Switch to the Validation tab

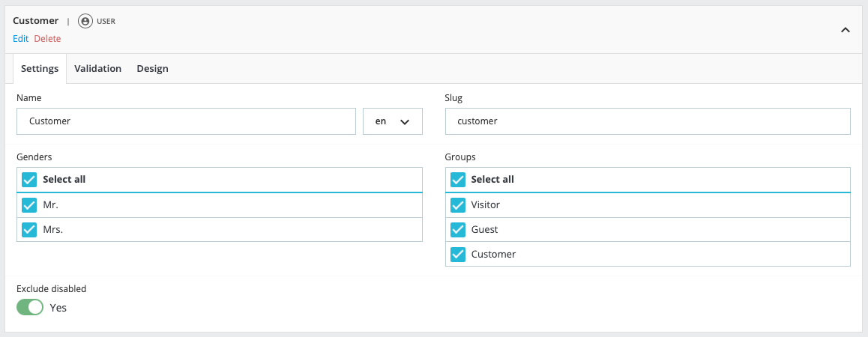97,69
